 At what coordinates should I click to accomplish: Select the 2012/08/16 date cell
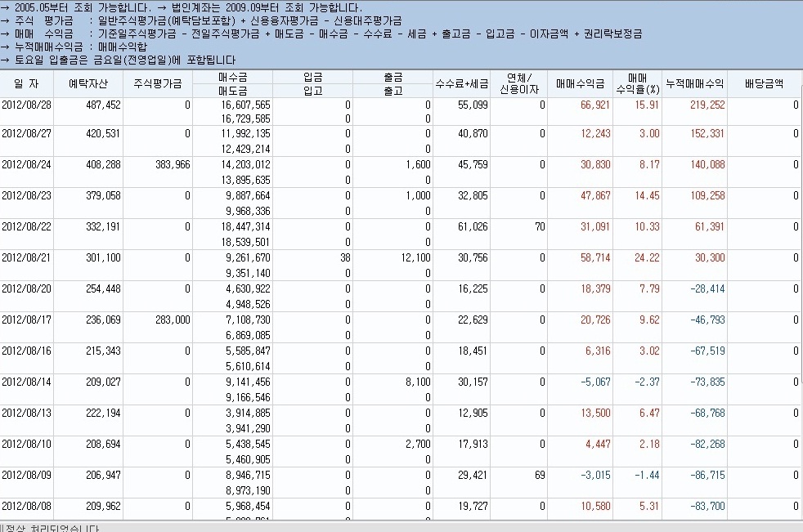[27, 351]
